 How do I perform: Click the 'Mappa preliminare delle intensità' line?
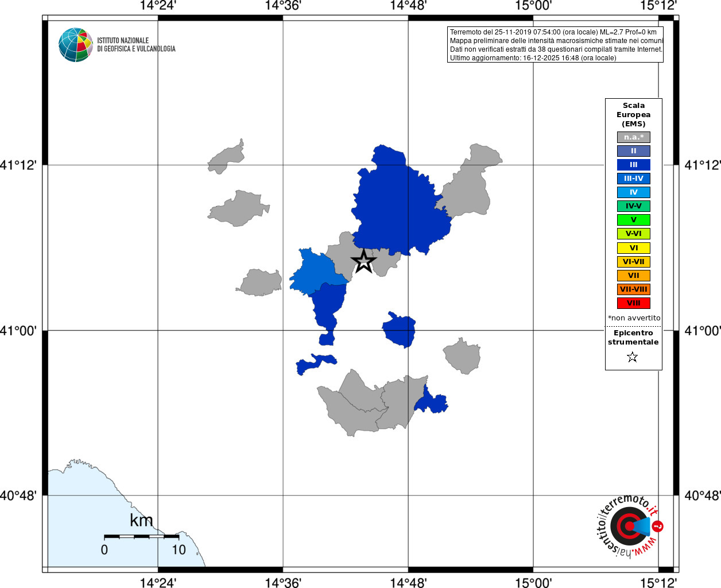click(556, 41)
